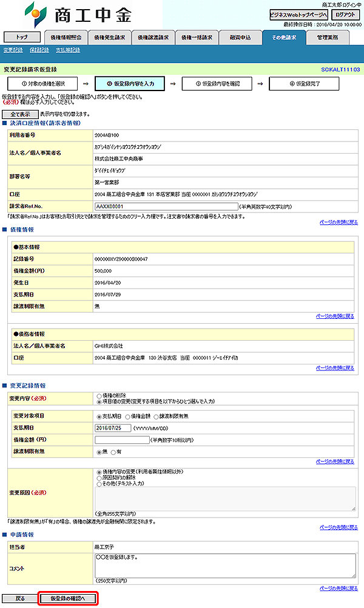
Task: Click the 商工中金 logo
Action: tap(78, 15)
